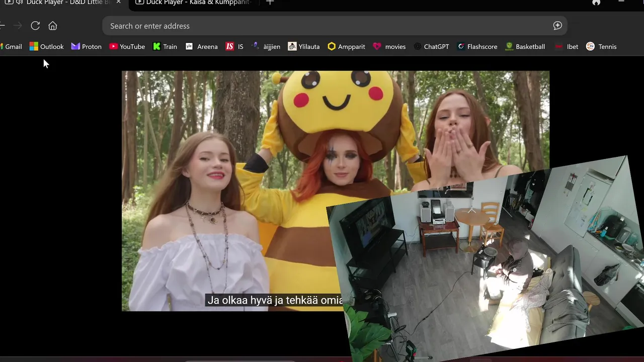Image resolution: width=644 pixels, height=362 pixels.
Task: Open the äijjien bookmark
Action: click(x=266, y=46)
